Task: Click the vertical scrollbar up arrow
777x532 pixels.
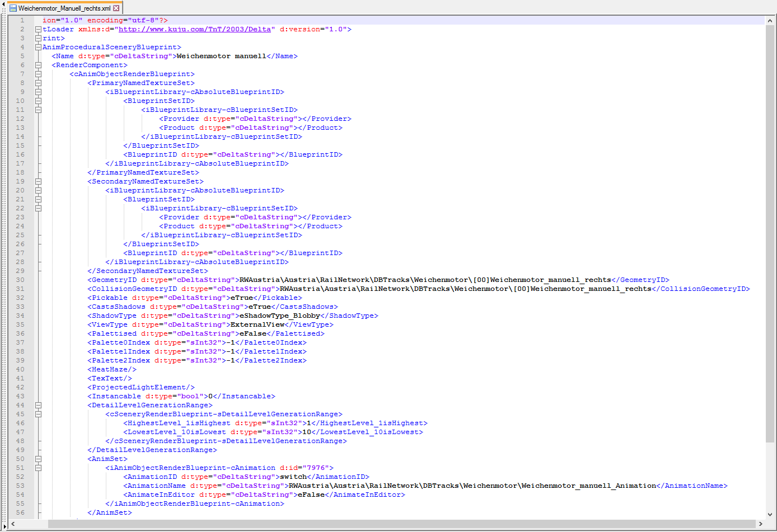Action: click(770, 21)
